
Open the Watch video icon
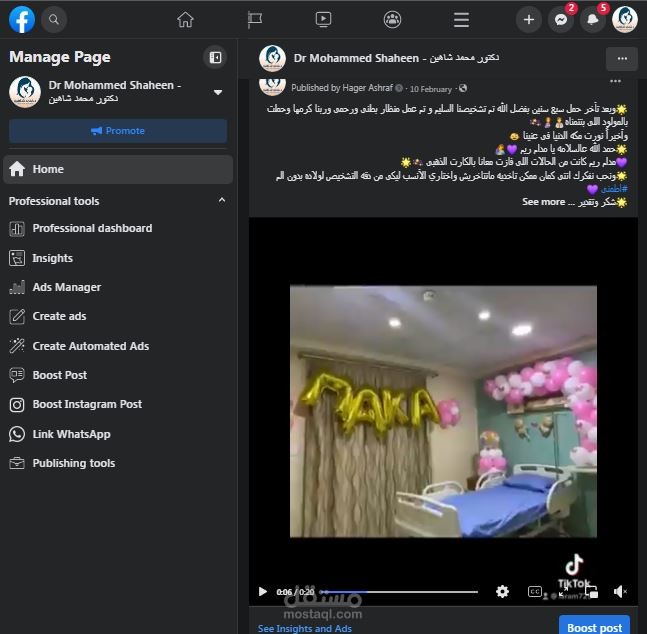(x=323, y=19)
